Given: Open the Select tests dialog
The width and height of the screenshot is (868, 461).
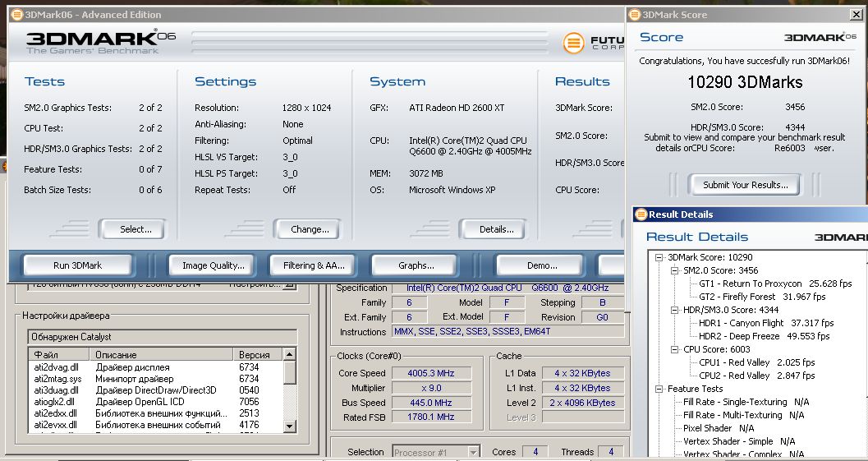Looking at the screenshot, I should point(131,228).
